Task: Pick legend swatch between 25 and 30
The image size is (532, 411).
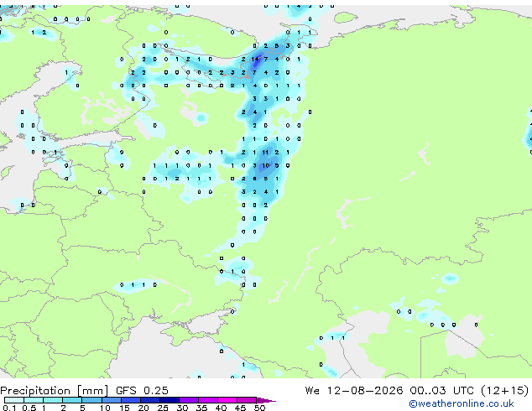Action: [x=170, y=400]
